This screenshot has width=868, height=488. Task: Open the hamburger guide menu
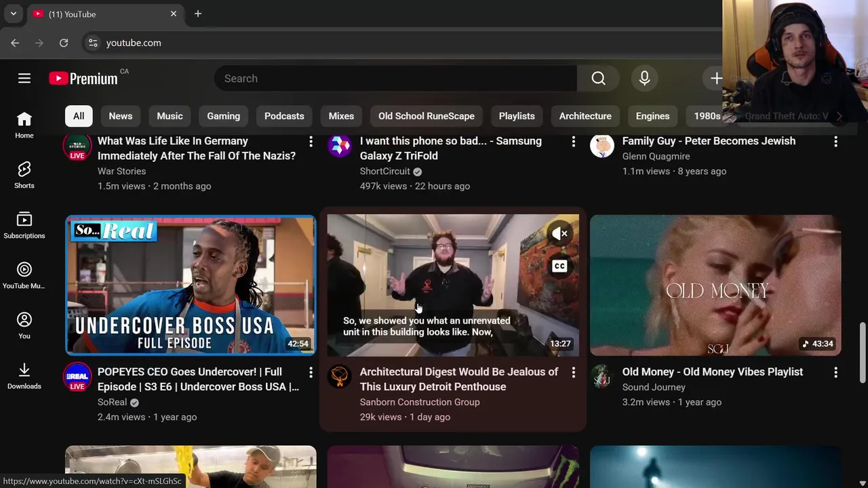[24, 79]
